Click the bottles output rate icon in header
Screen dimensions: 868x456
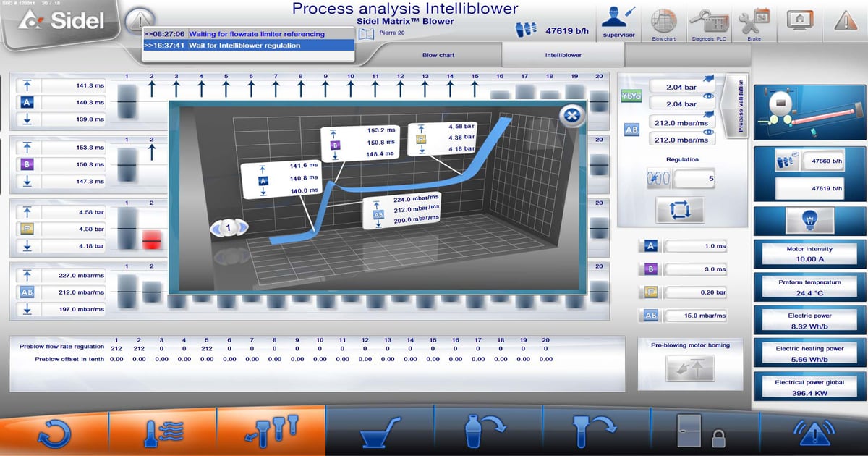pos(526,30)
